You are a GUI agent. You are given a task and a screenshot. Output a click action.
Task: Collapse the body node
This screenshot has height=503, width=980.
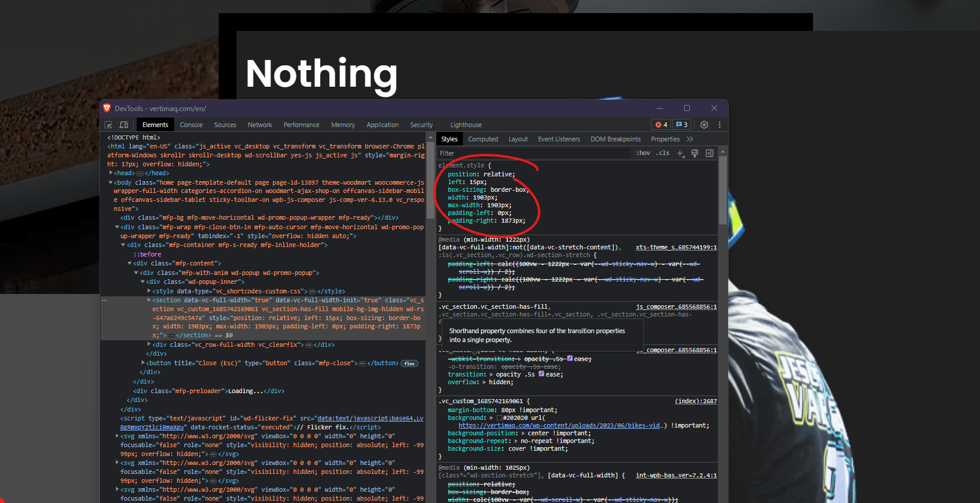111,182
